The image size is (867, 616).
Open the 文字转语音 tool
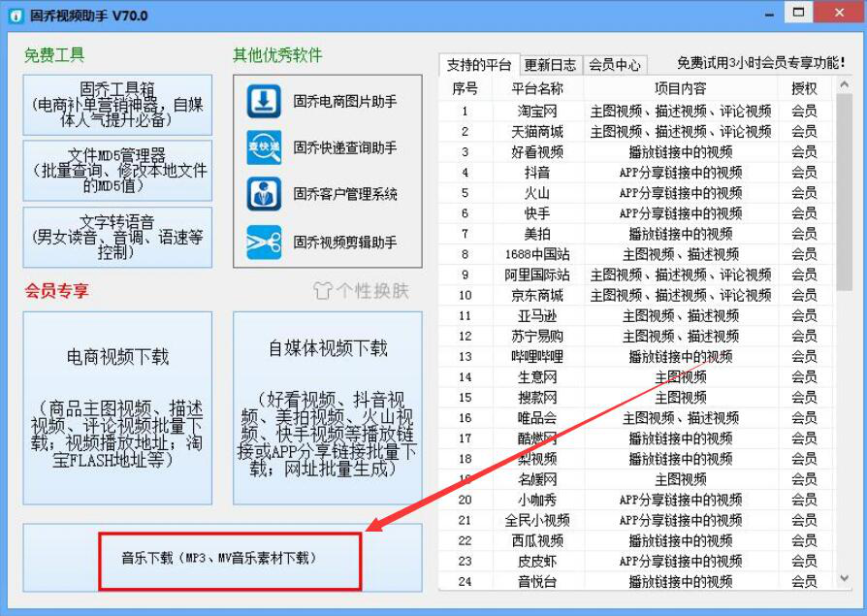[x=117, y=238]
